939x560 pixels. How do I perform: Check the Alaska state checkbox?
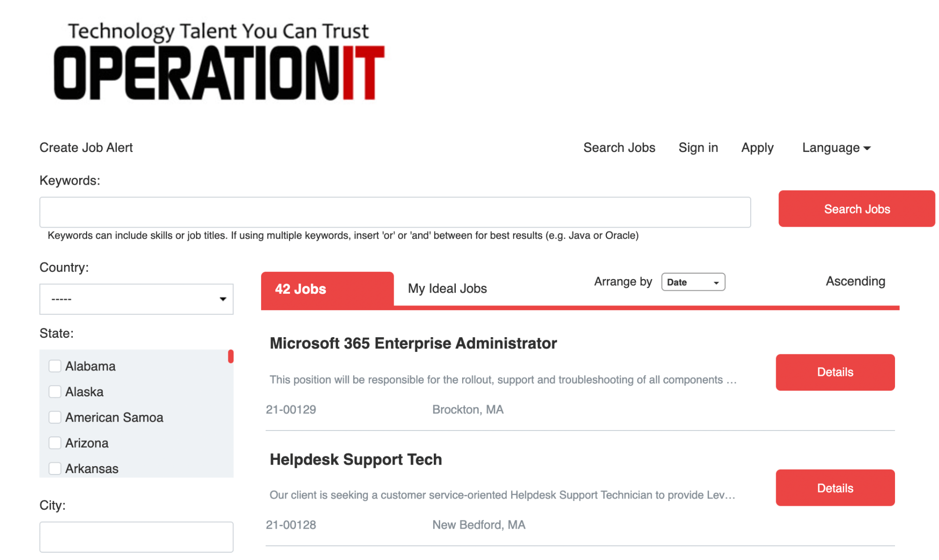pyautogui.click(x=55, y=392)
